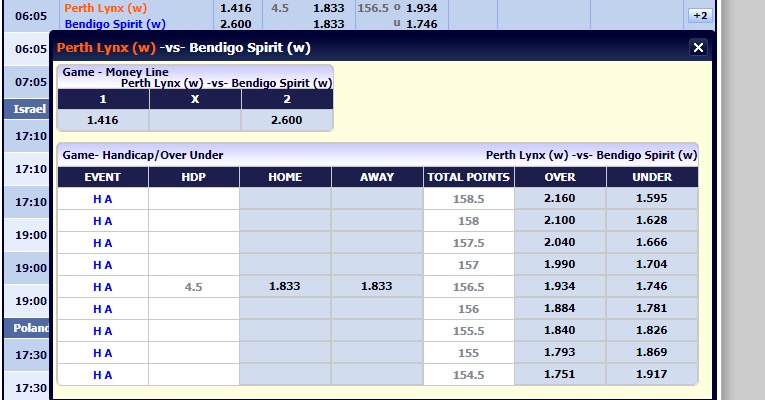
Task: Choose over 157 at odds 1.990
Action: coord(560,264)
